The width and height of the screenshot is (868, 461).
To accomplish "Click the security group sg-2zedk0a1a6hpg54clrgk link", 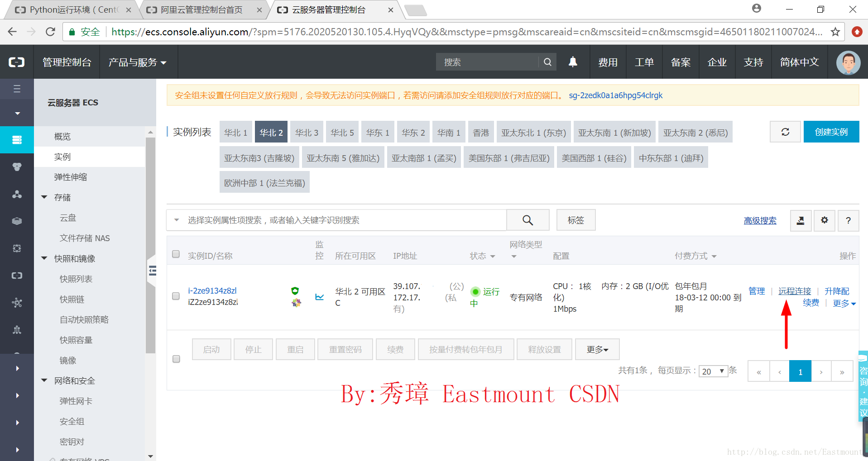I will (615, 95).
